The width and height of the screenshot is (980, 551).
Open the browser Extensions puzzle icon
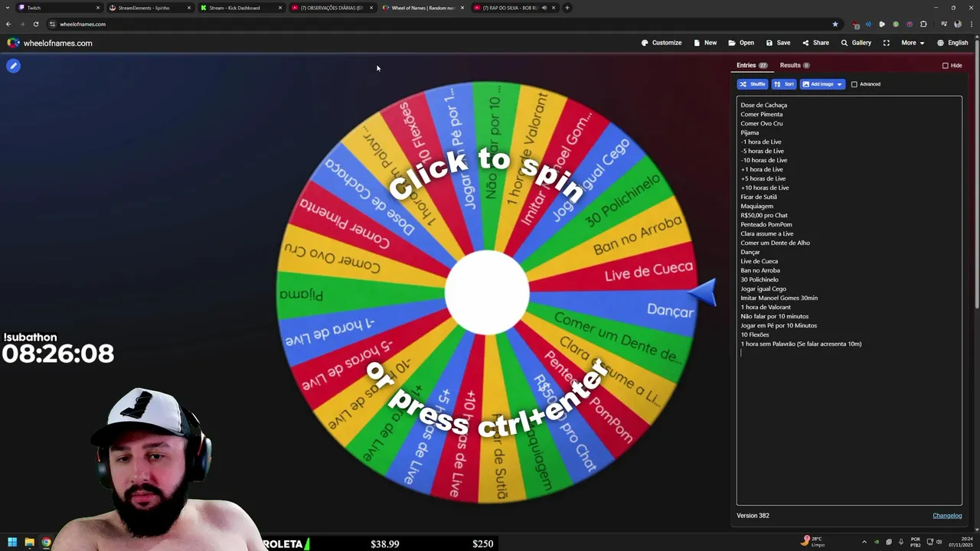[923, 24]
